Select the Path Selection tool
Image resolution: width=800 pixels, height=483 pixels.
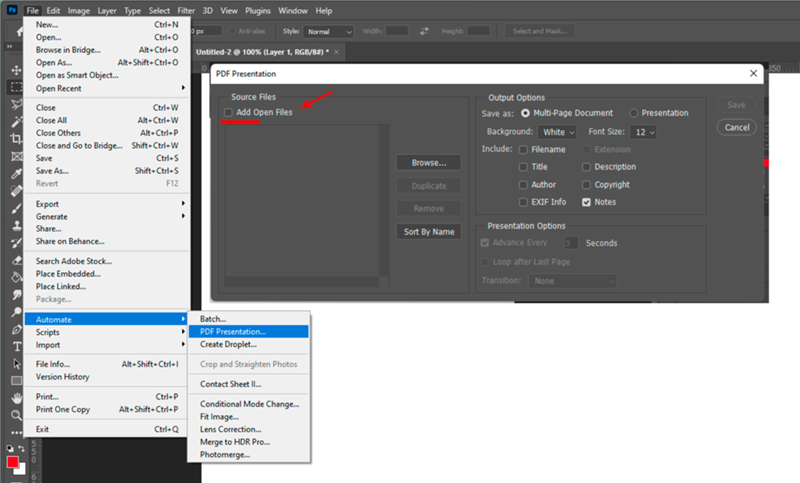16,364
